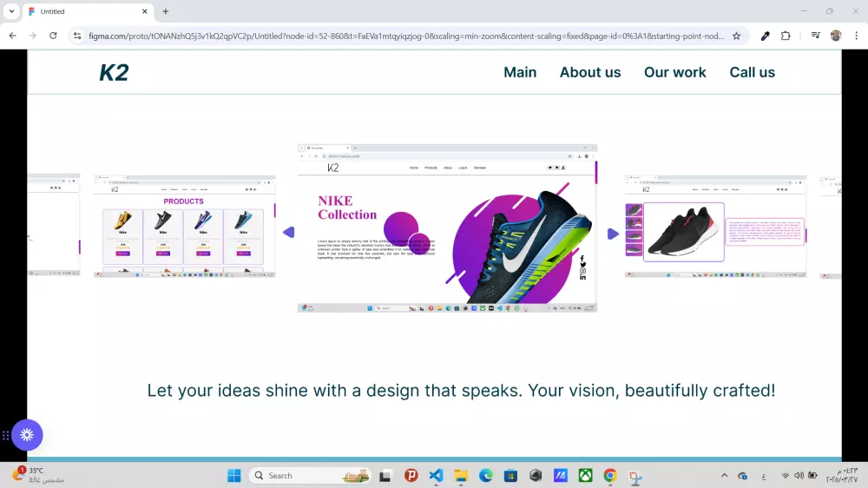Open the central Nike Collection preview

pos(447,228)
